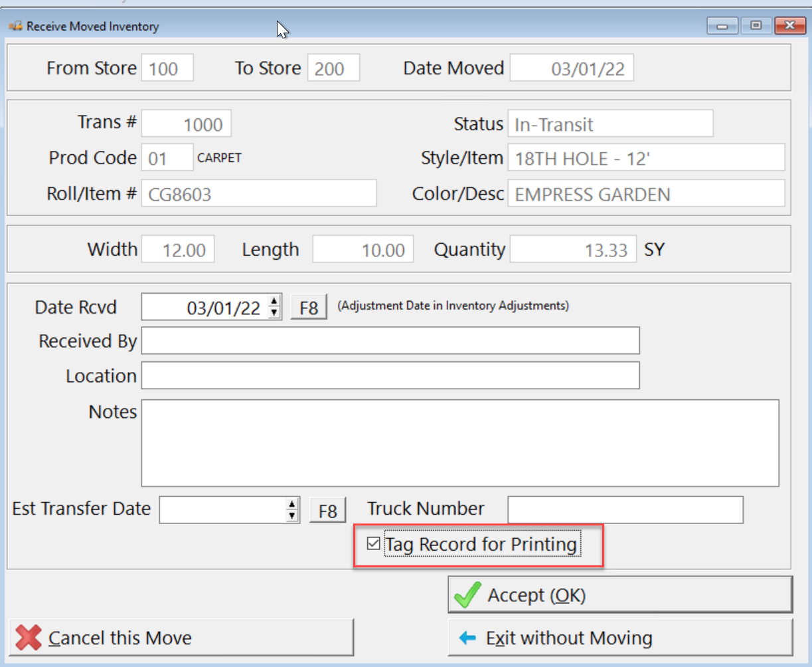
Task: Click the Quantity field showing 13.33
Action: pos(573,249)
